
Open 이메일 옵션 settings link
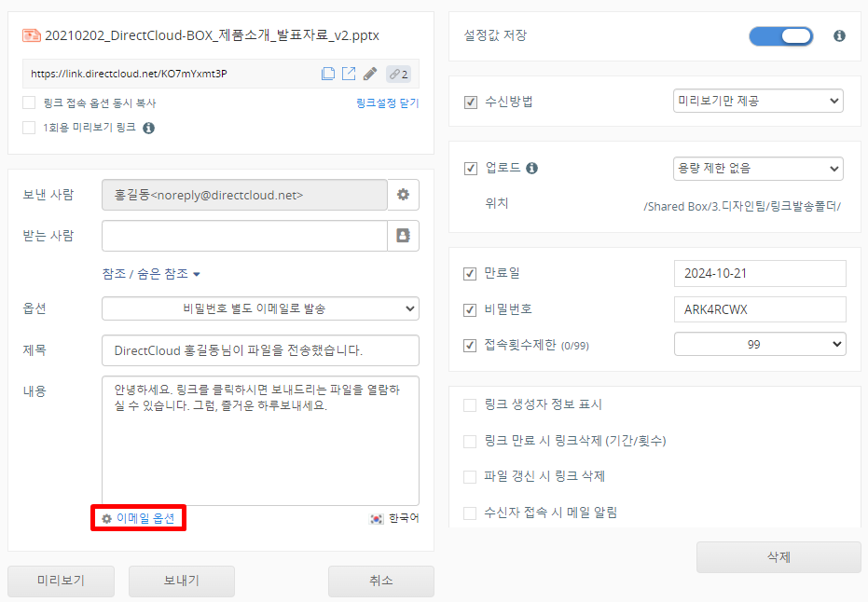138,518
